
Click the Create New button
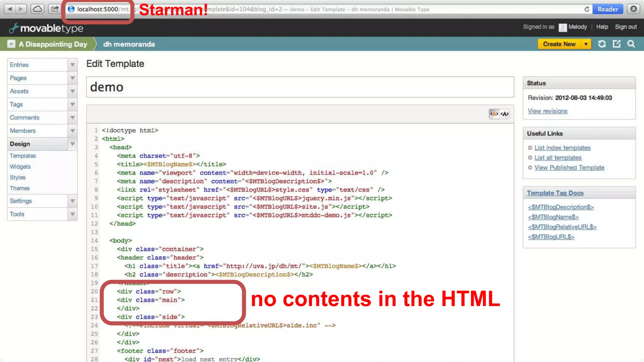559,44
